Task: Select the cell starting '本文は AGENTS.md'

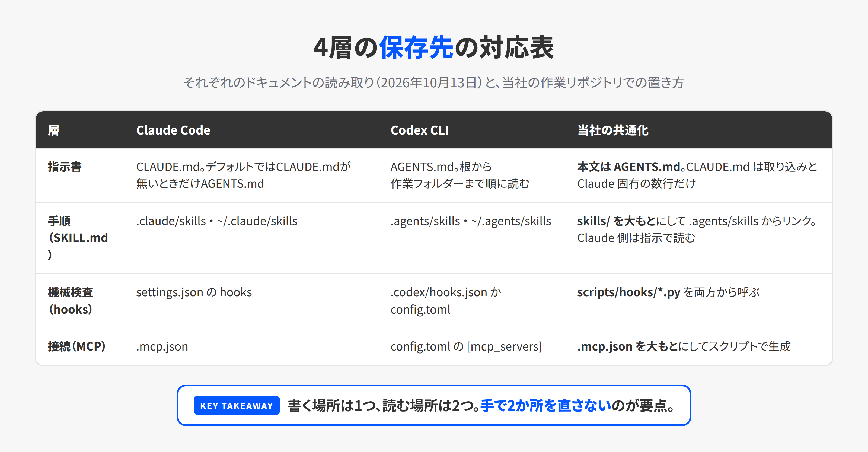Action: coord(697,175)
